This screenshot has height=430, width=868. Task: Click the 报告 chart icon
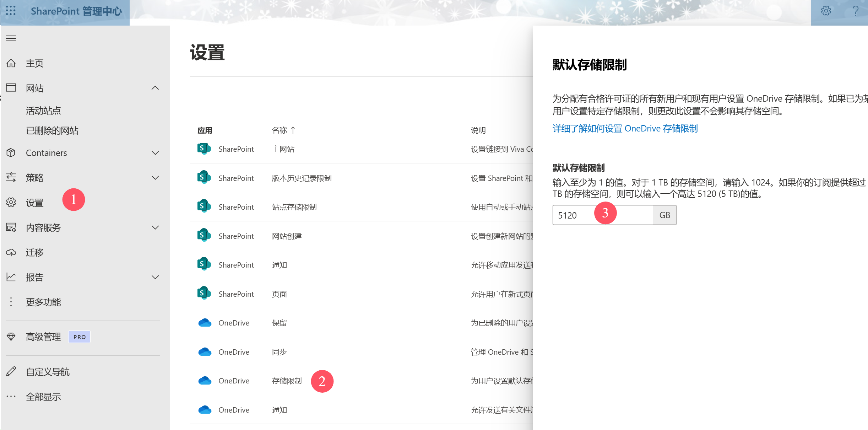pos(11,277)
